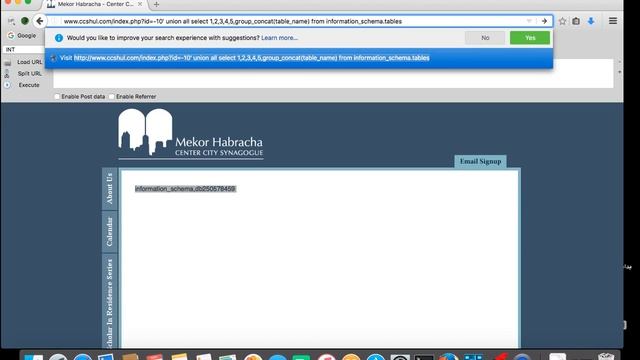Click HackBar Execute button

(29, 85)
